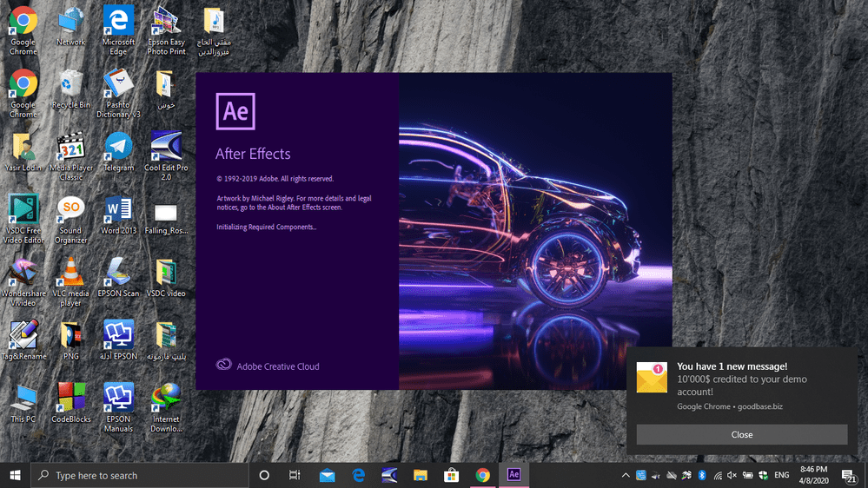This screenshot has width=868, height=488.
Task: Focus the 'Type here to search' box
Action: [x=140, y=475]
